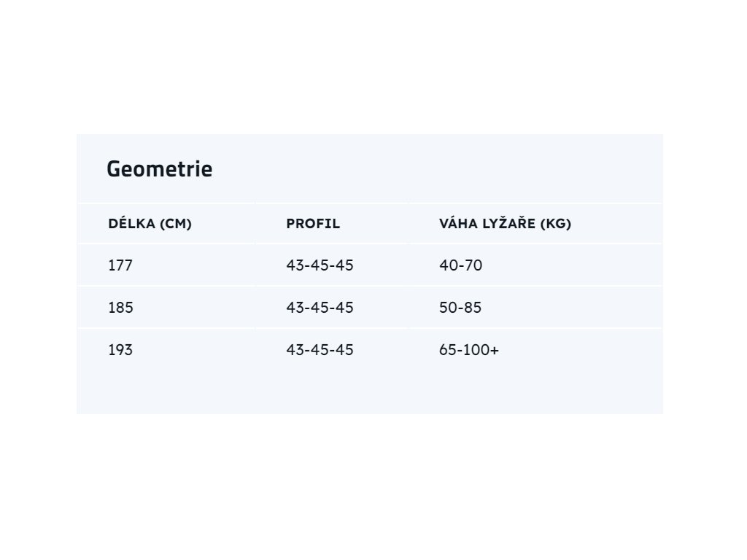The height and width of the screenshot is (560, 747).
Task: Select the 185 length cell
Action: (x=120, y=308)
